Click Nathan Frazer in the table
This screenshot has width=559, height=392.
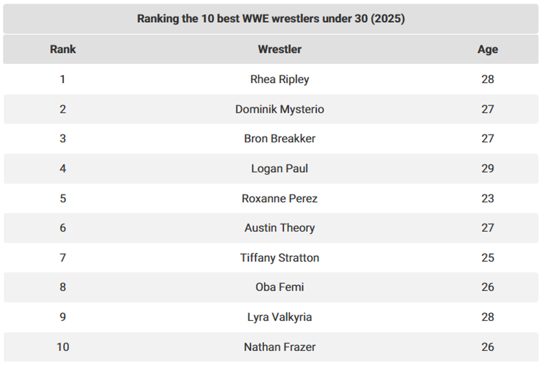279,347
